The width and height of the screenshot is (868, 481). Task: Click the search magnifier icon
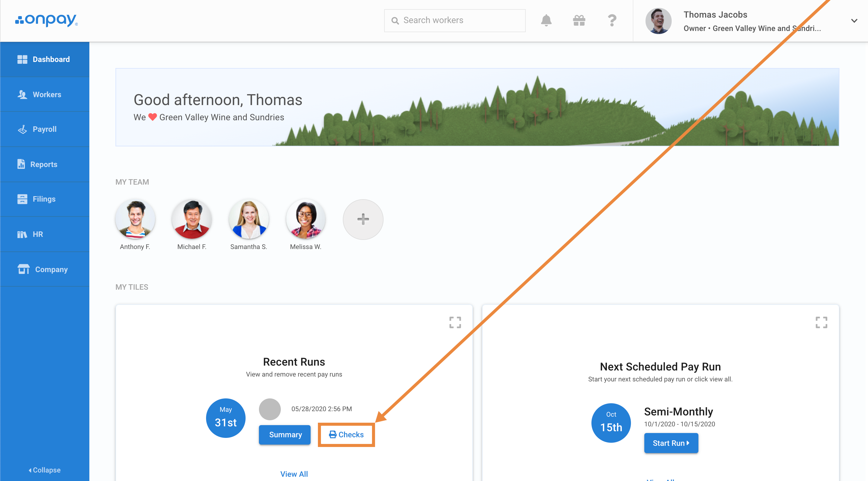coord(395,21)
